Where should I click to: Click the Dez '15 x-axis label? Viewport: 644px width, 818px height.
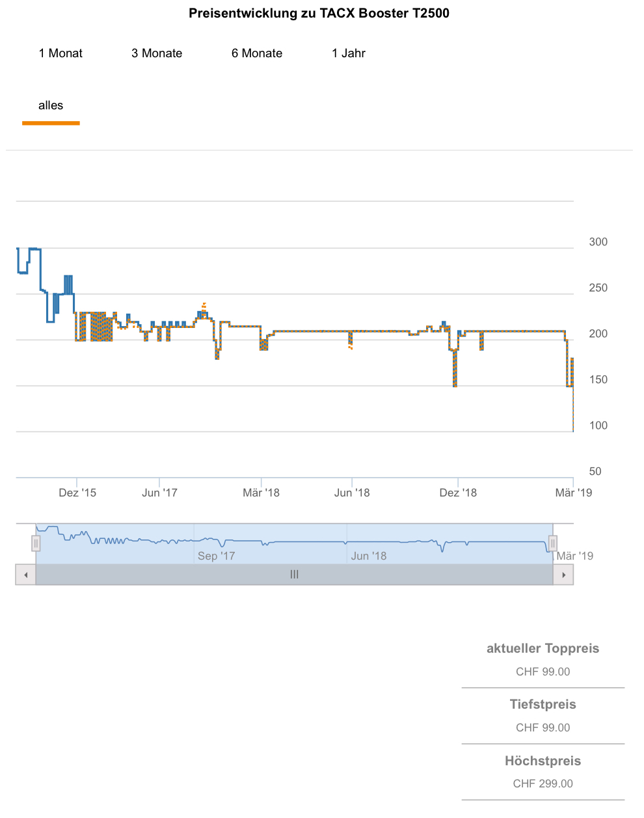coord(77,493)
